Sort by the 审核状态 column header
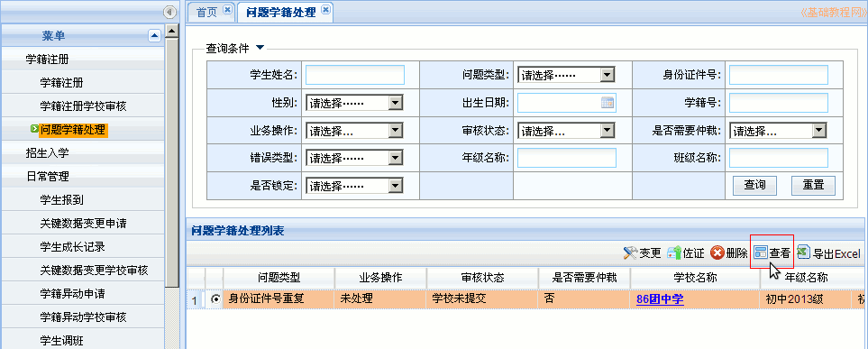The height and width of the screenshot is (349, 868). tap(483, 278)
